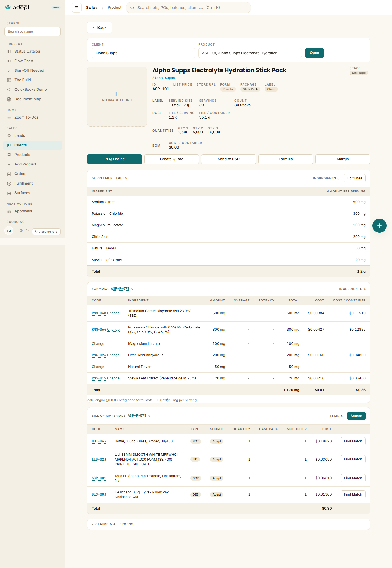
Task: Click the logout arrow icon in sidebar footer
Action: coord(27,231)
